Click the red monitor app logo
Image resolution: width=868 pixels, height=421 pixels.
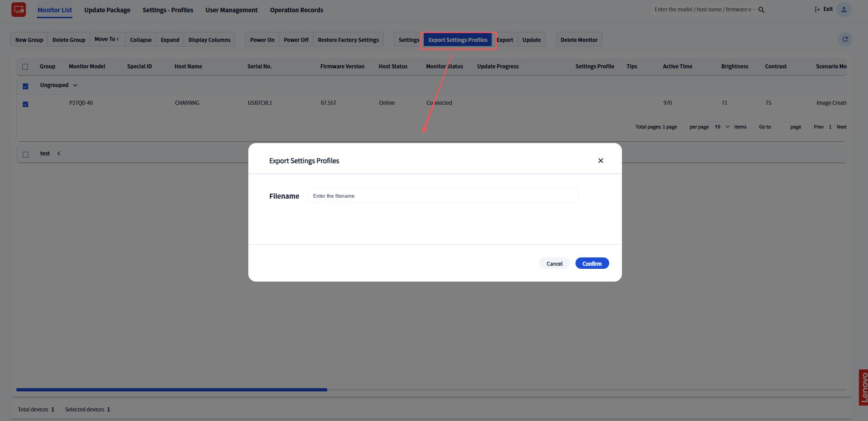pyautogui.click(x=19, y=10)
